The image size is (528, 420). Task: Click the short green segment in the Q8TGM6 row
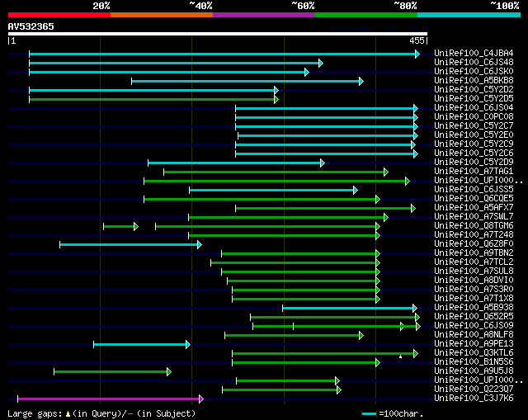click(121, 227)
